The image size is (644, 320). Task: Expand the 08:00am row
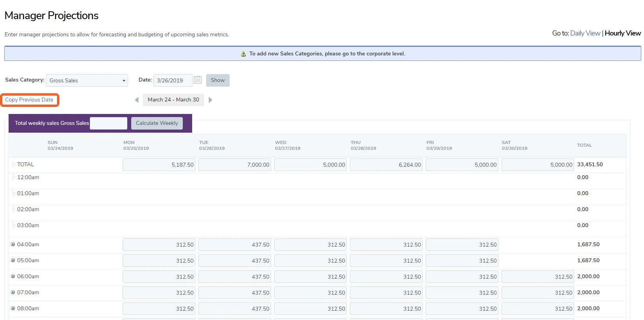[x=13, y=308]
